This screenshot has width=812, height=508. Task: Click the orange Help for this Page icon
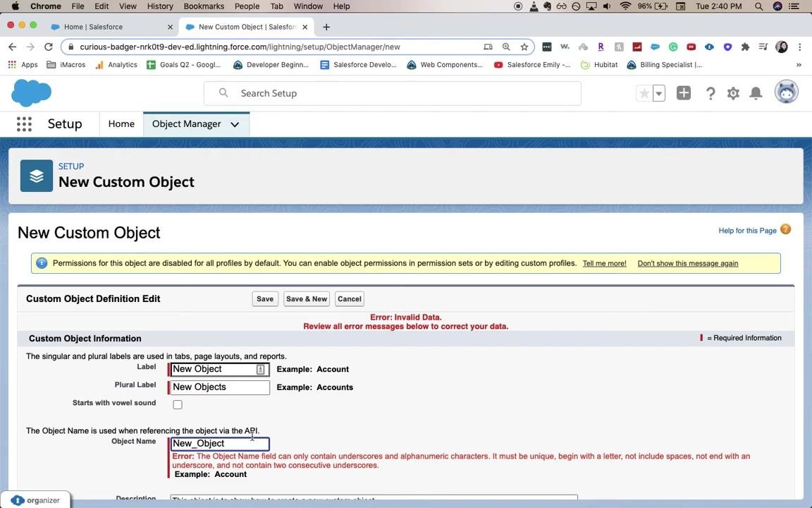786,229
